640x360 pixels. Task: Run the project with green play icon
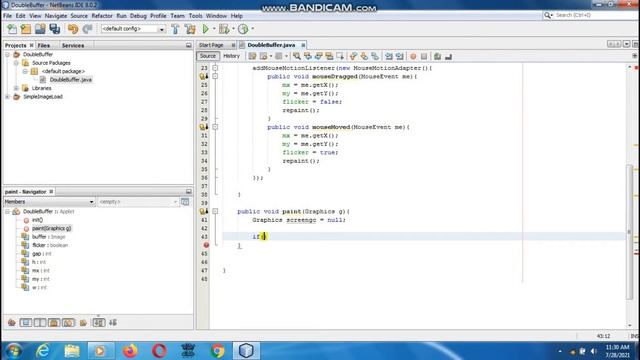coord(206,29)
